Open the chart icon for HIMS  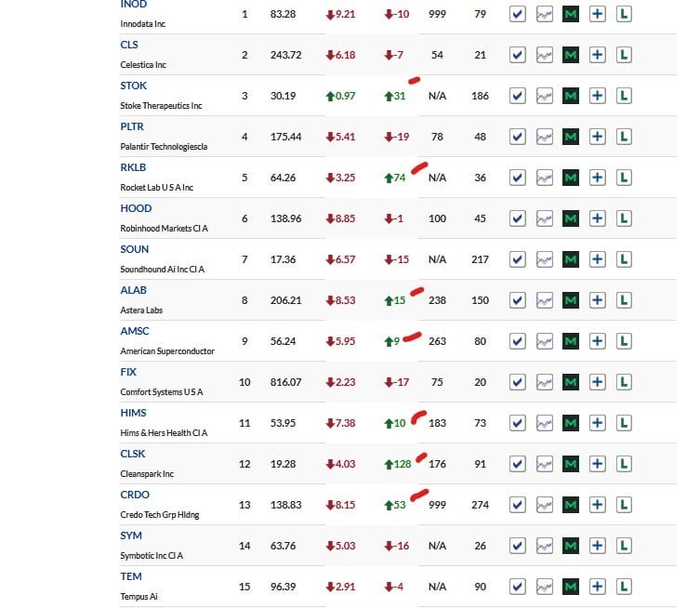tap(544, 423)
